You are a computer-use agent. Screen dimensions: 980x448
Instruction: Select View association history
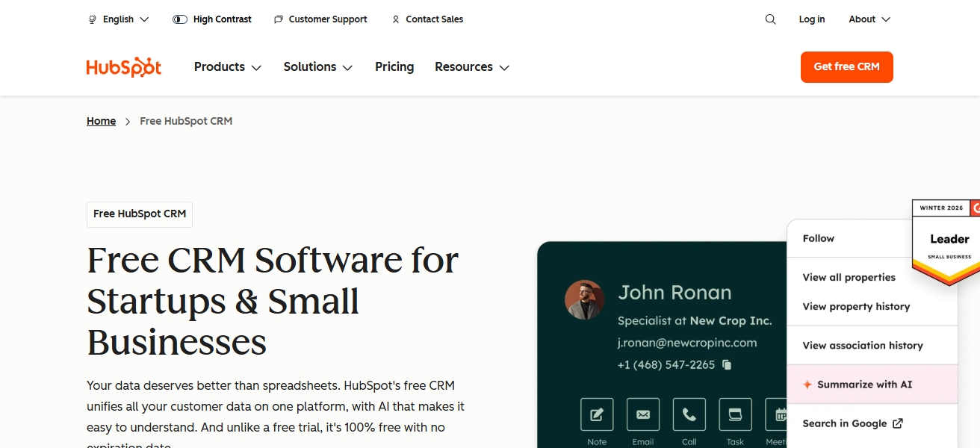(x=862, y=345)
